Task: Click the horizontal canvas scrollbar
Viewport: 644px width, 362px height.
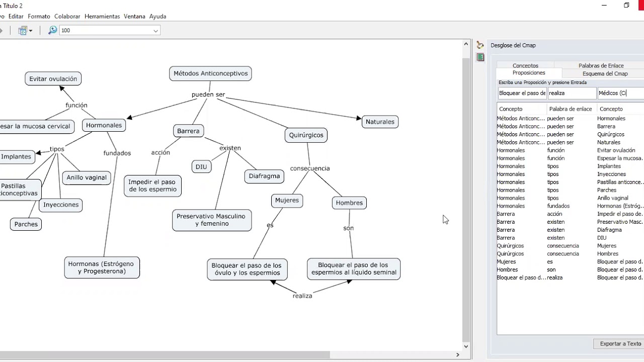Action: pyautogui.click(x=165, y=355)
